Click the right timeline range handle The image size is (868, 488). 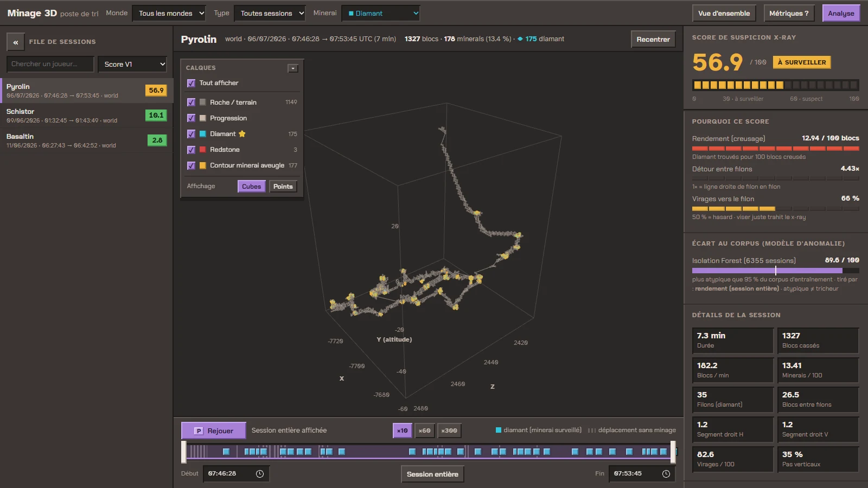673,452
